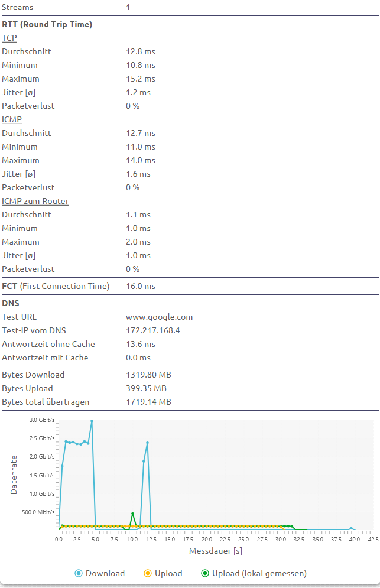Click the blue Download legend marker
The width and height of the screenshot is (380, 588).
pos(79,573)
